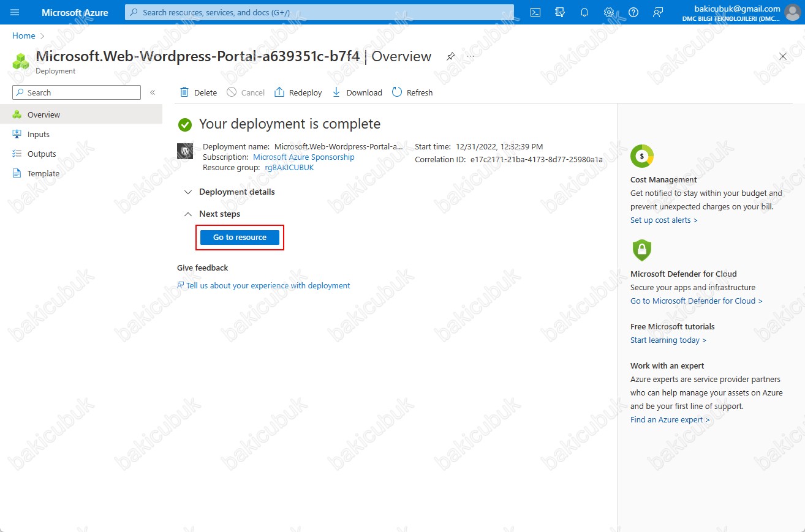Go to Home breadcrumb
Image resolution: width=805 pixels, height=532 pixels.
click(x=24, y=36)
